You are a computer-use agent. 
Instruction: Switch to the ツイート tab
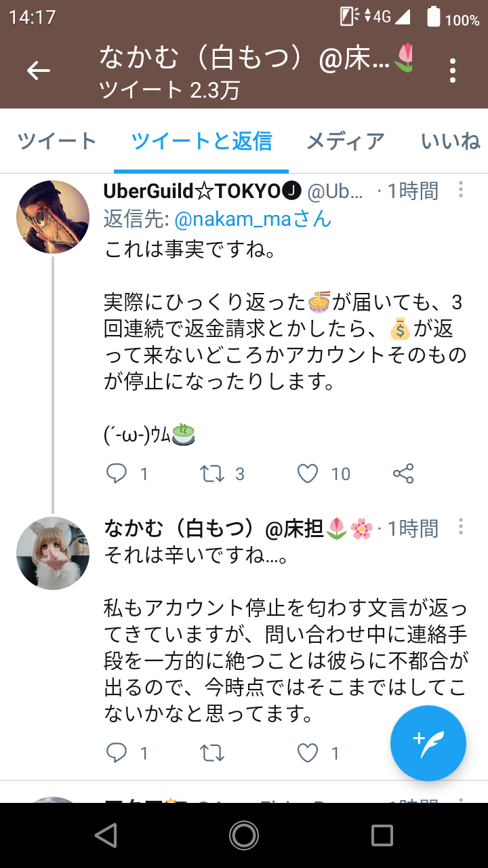[x=57, y=141]
